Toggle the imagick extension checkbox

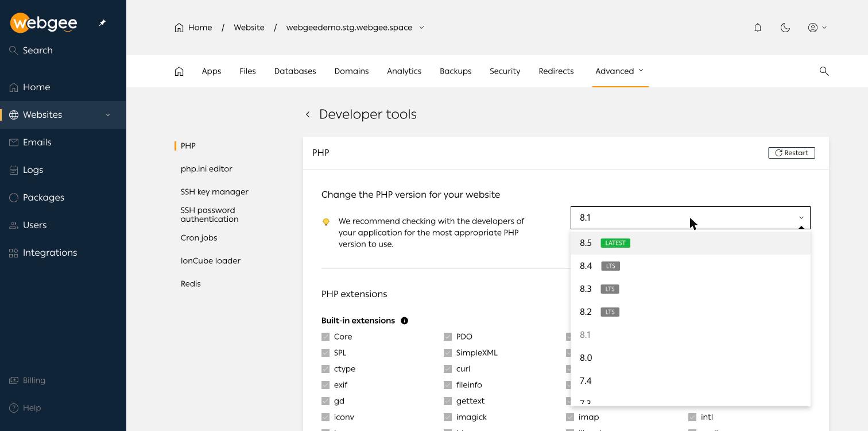[x=448, y=417]
